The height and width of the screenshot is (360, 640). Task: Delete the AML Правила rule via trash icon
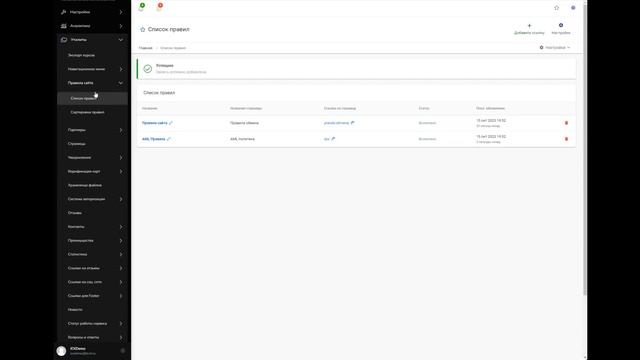coord(566,139)
